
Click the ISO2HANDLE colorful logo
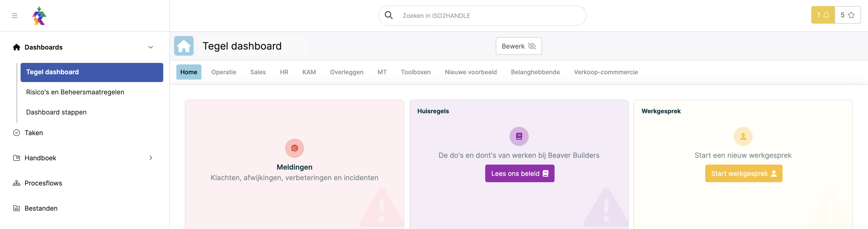pyautogui.click(x=39, y=16)
